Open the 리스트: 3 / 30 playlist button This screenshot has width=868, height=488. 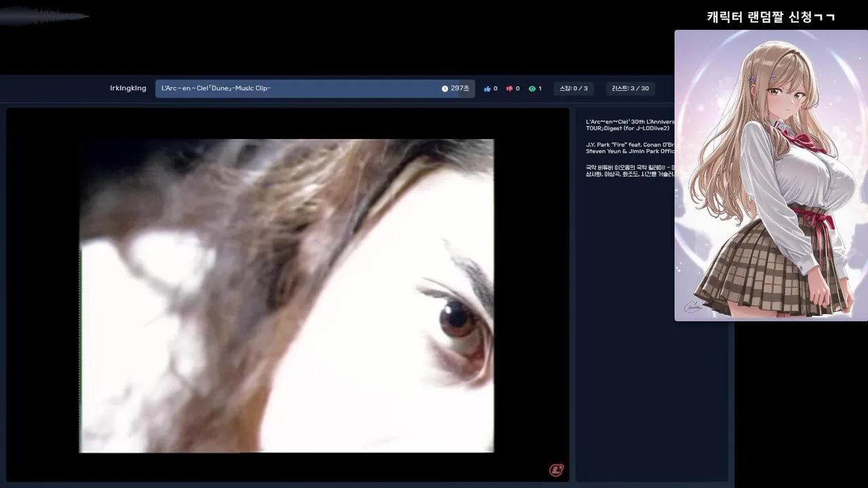point(630,89)
